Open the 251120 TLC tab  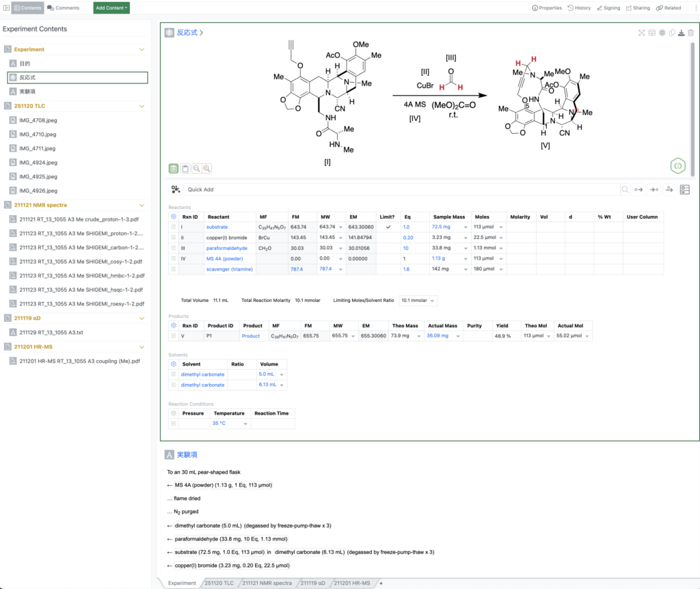click(x=219, y=583)
